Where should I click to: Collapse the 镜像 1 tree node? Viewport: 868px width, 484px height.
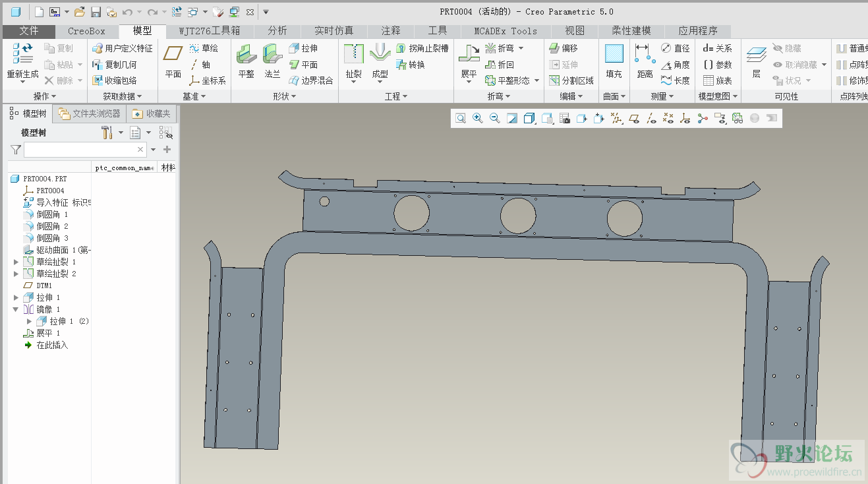16,309
